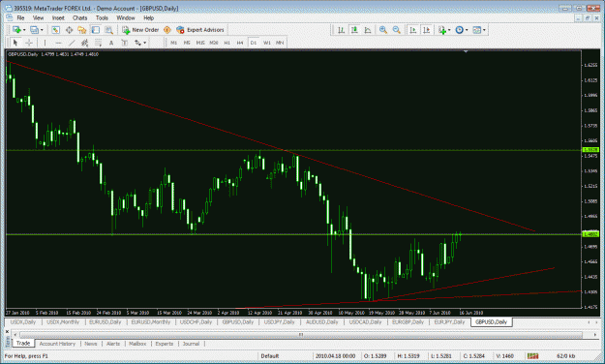Screen dimensions: 605x364
Task: Click the New Order button
Action: point(140,30)
